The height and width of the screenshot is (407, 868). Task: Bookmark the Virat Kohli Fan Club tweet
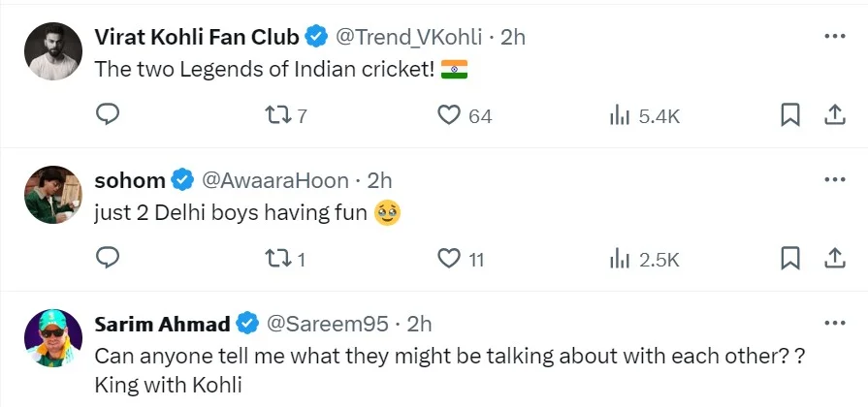click(x=790, y=115)
